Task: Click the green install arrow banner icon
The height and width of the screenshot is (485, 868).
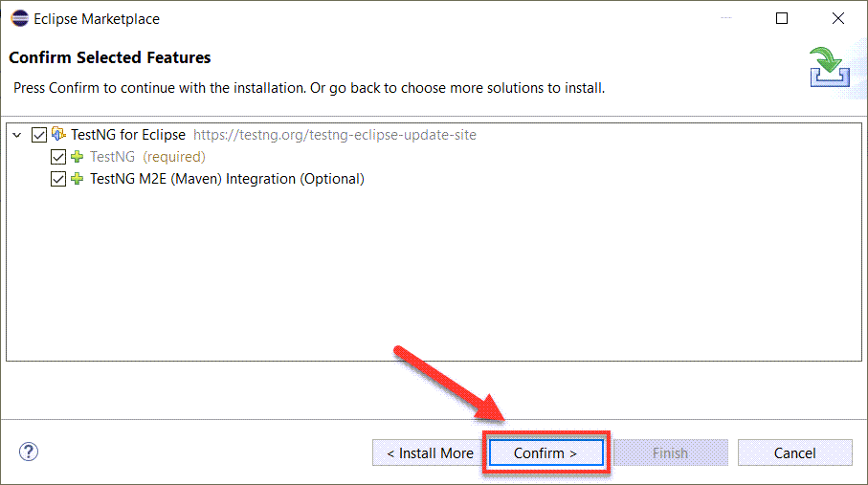Action: click(830, 67)
